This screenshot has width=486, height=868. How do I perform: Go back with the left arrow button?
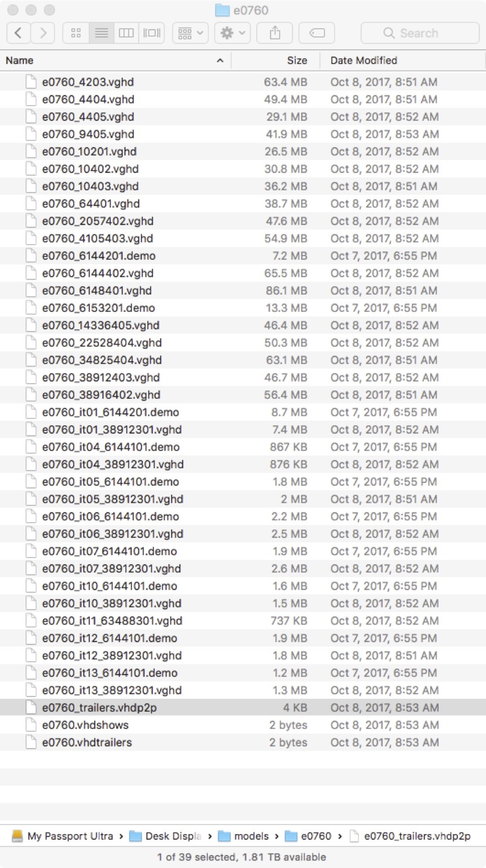pyautogui.click(x=18, y=33)
